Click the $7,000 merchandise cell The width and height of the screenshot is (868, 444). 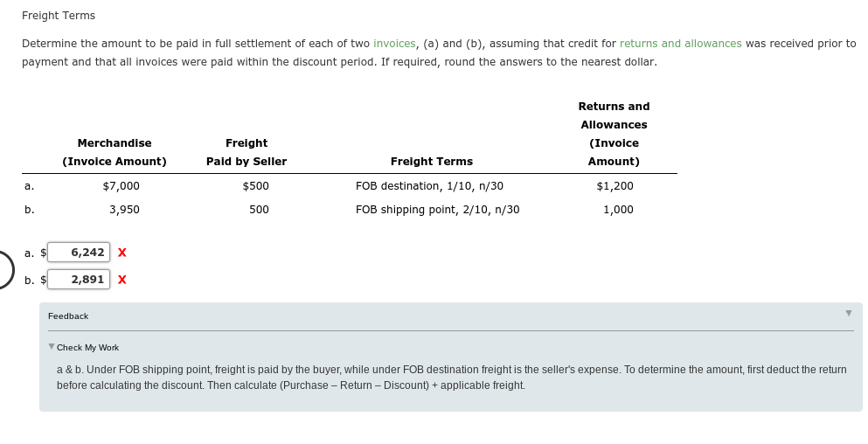(122, 186)
